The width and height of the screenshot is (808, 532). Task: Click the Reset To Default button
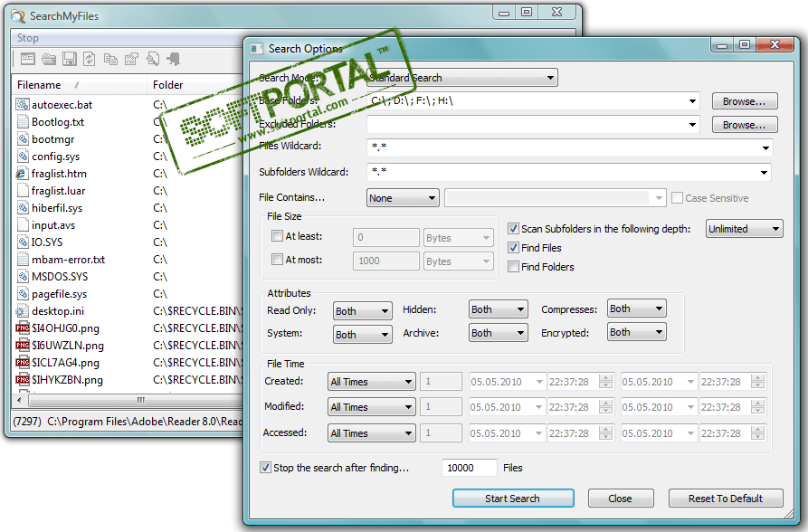coord(726,499)
